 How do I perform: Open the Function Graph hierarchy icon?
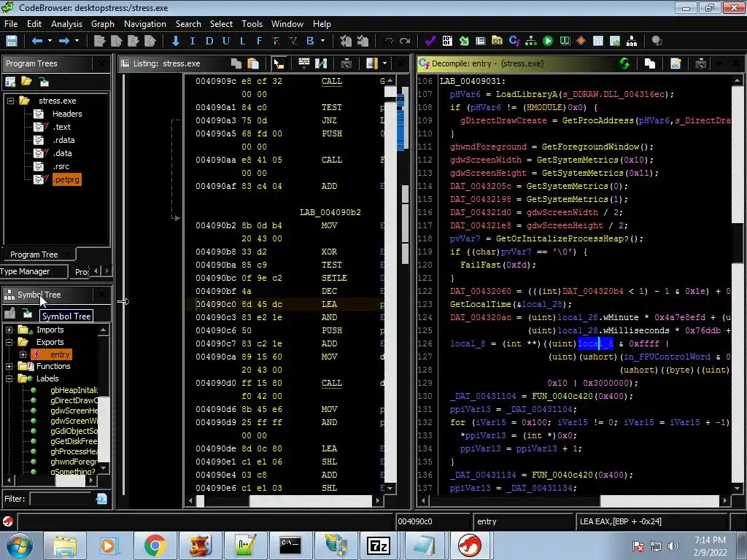click(x=531, y=41)
